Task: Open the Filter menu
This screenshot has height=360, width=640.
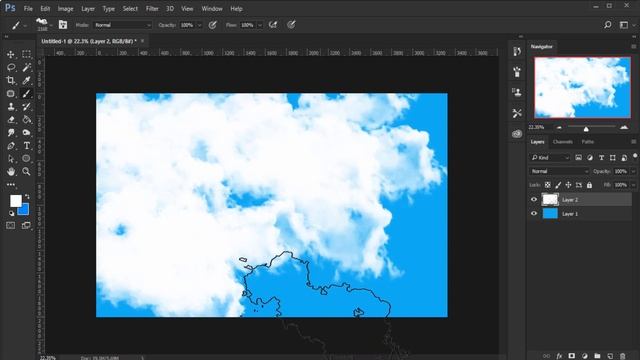Action: tap(152, 9)
